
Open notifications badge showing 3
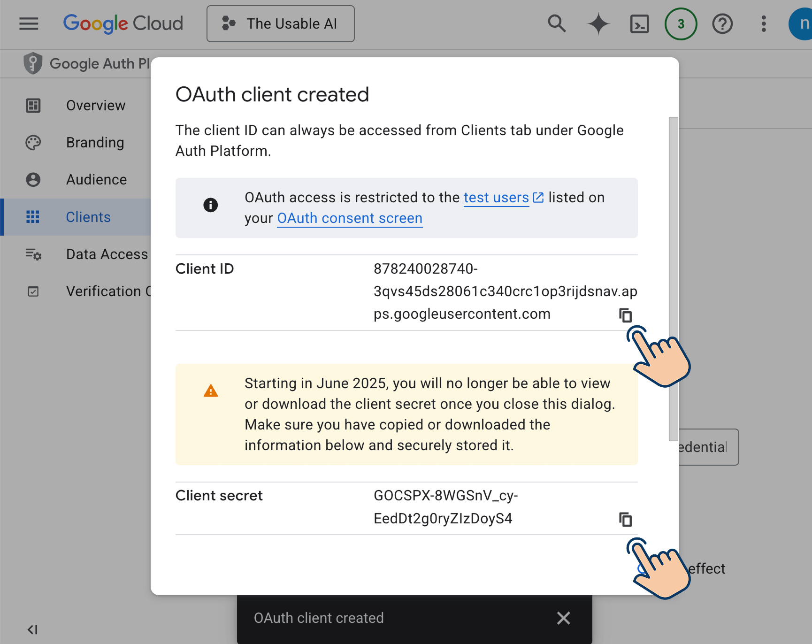tap(681, 23)
